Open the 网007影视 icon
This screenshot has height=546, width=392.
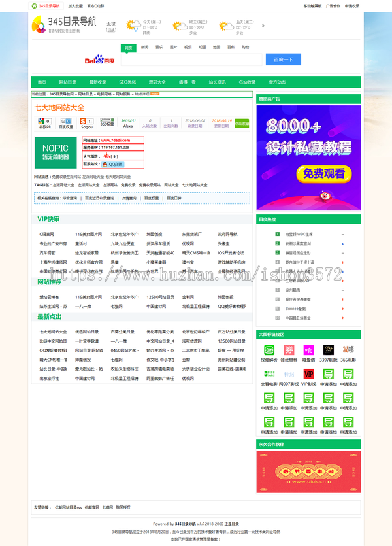(x=289, y=374)
